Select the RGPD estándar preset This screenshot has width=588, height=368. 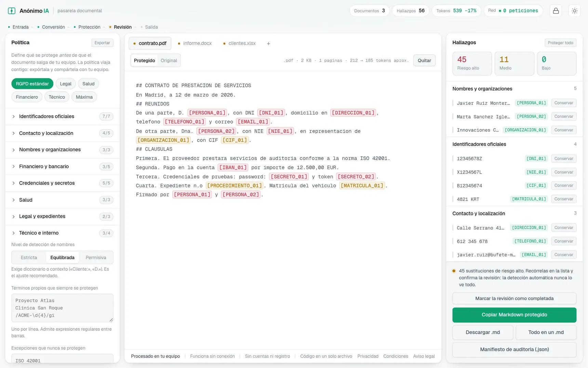tap(32, 84)
